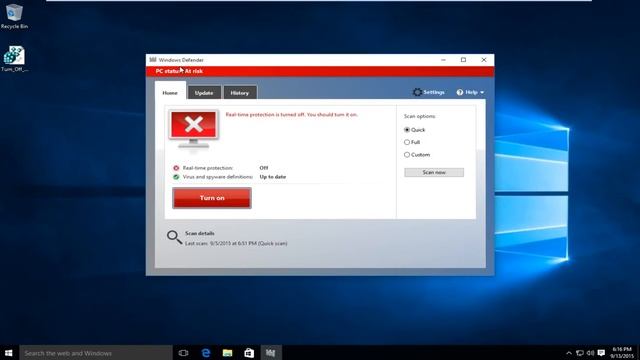Switch to the Home tab

[170, 93]
